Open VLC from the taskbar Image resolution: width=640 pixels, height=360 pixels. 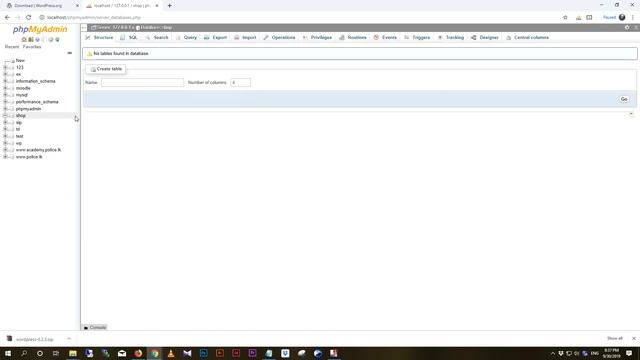click(171, 353)
